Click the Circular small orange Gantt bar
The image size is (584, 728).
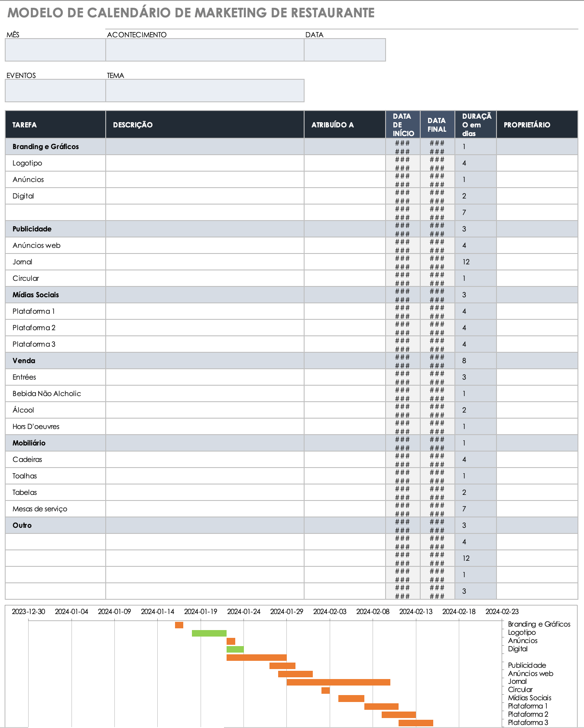click(325, 690)
